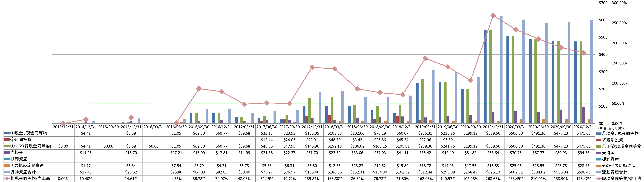Click the $145.96 cell in the 総現金同等物 row
Screen dimensions: 644x182
pos(312,146)
